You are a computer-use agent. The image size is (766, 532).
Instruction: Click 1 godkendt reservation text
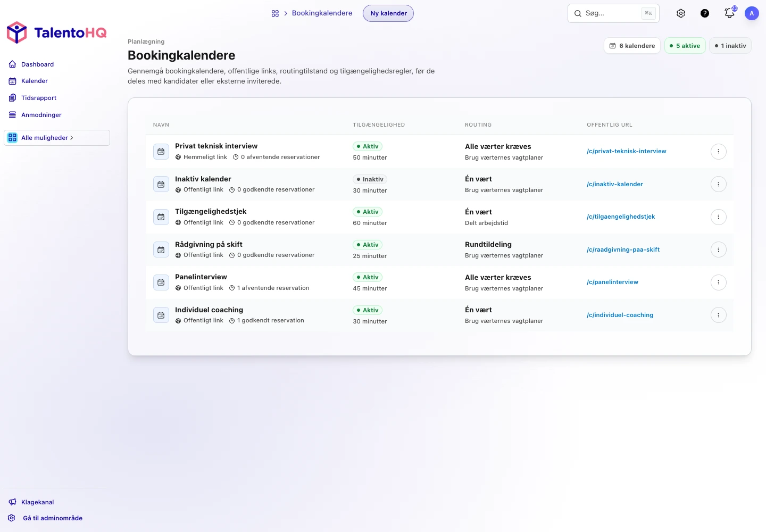click(x=270, y=320)
